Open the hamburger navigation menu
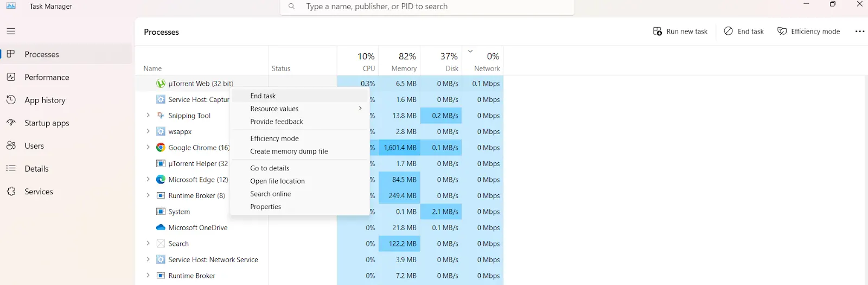The image size is (868, 285). point(11,31)
